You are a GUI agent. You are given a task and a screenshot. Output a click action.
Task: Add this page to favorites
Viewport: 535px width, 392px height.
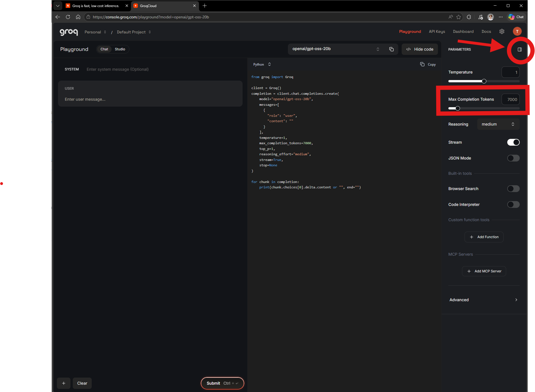click(x=459, y=17)
